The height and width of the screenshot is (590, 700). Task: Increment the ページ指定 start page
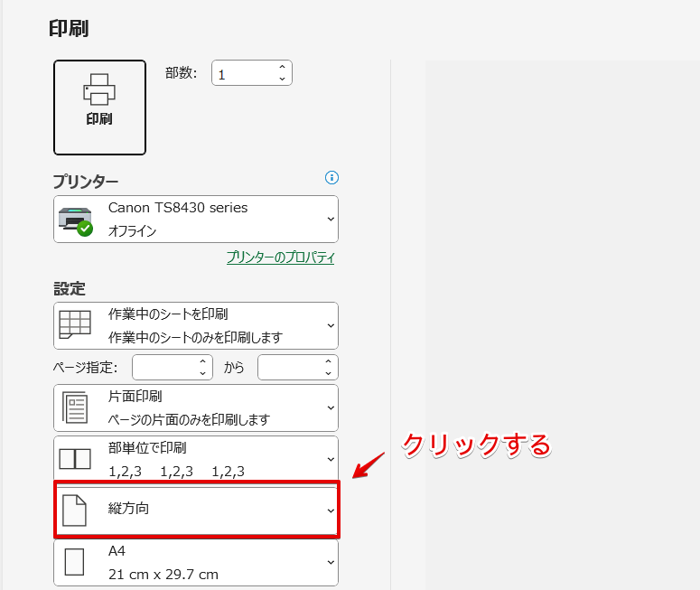(202, 361)
